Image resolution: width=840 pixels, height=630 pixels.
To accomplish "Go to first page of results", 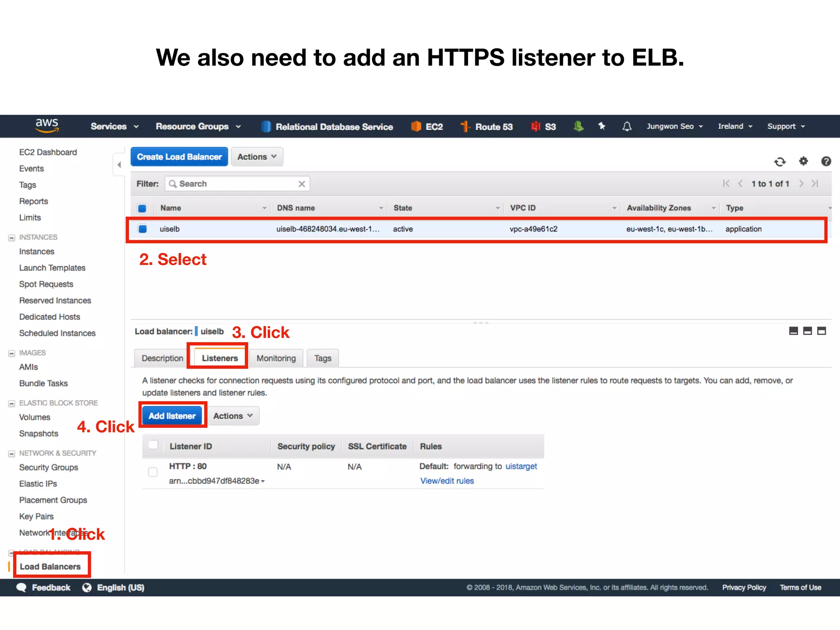I will [x=726, y=183].
